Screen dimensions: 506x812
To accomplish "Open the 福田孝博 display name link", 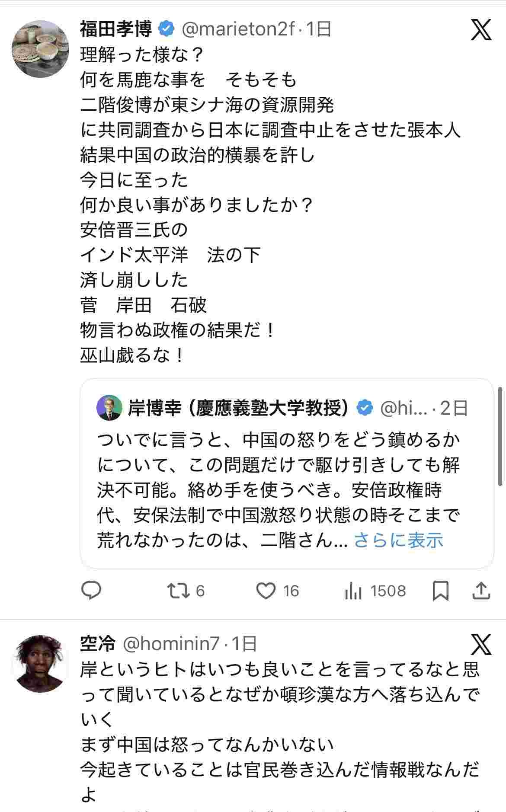I will (x=116, y=29).
